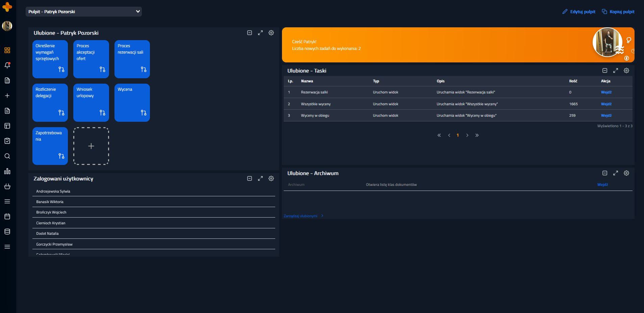Open the checklist document icon in the sidebar

tap(7, 80)
